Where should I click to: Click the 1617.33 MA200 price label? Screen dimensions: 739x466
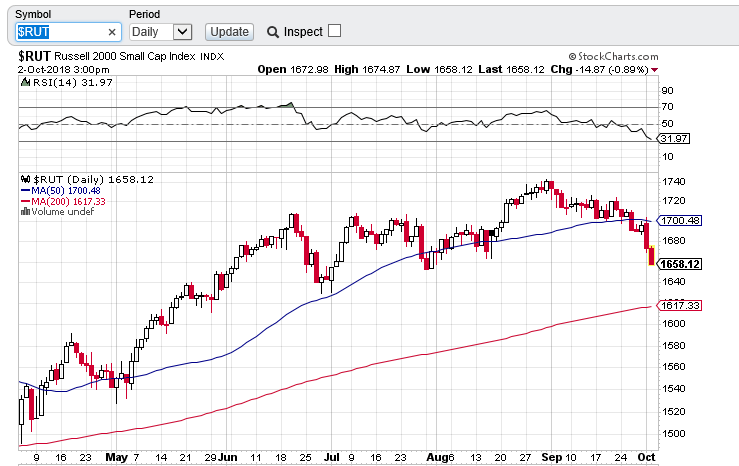tap(680, 305)
